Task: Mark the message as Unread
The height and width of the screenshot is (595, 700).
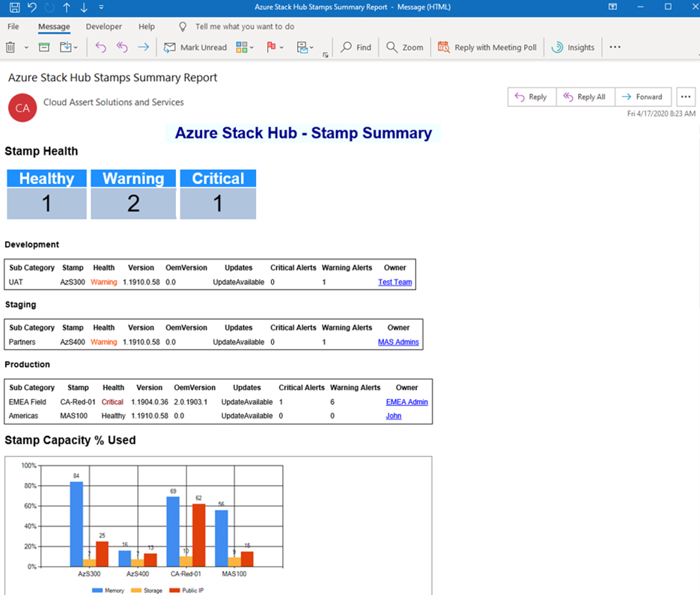Action: 195,47
